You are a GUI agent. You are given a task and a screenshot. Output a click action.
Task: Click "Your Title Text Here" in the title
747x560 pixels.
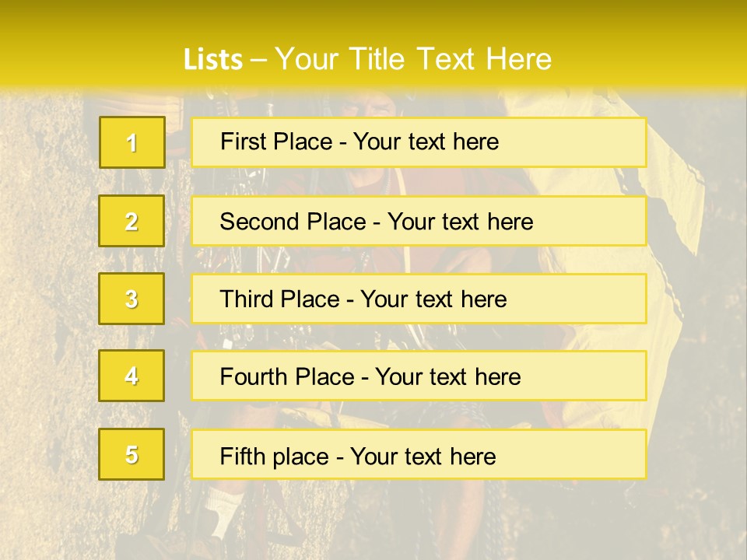[x=413, y=60]
